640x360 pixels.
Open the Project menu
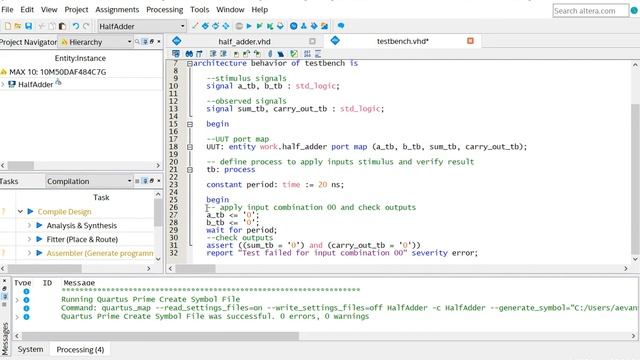[76, 9]
